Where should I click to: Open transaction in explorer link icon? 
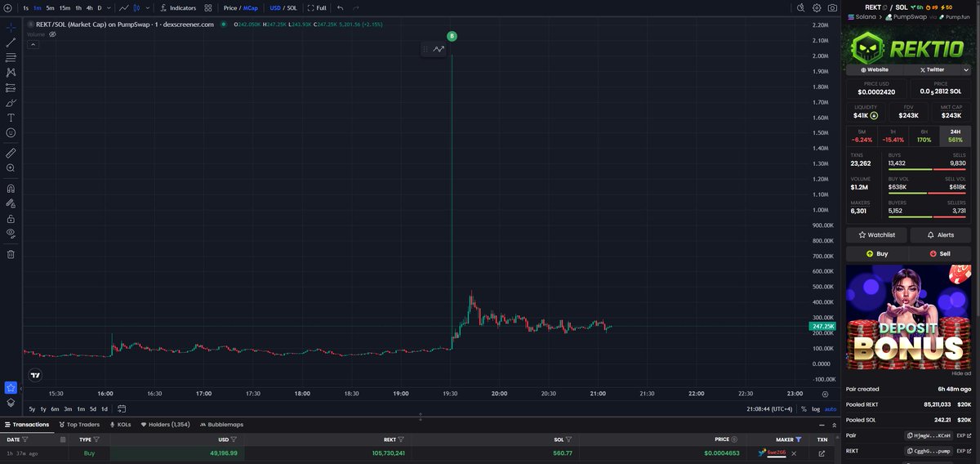coord(822,453)
